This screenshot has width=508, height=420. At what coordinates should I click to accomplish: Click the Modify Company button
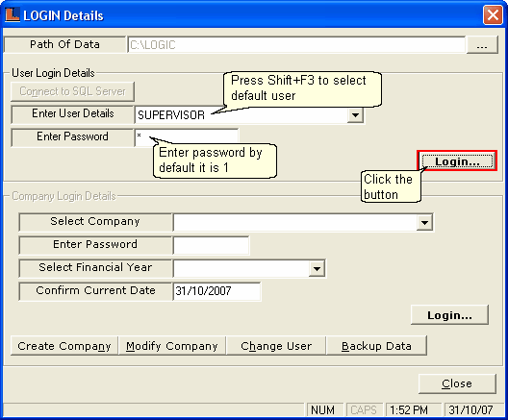[x=172, y=346]
